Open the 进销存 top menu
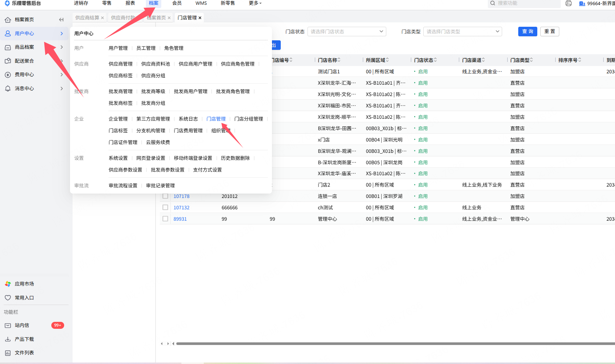This screenshot has width=615, height=364. (81, 3)
